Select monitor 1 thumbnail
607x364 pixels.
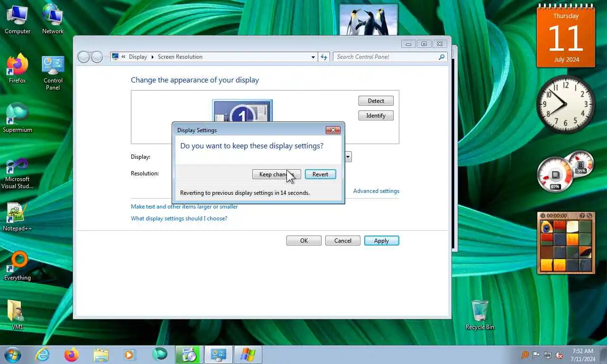[x=242, y=111]
